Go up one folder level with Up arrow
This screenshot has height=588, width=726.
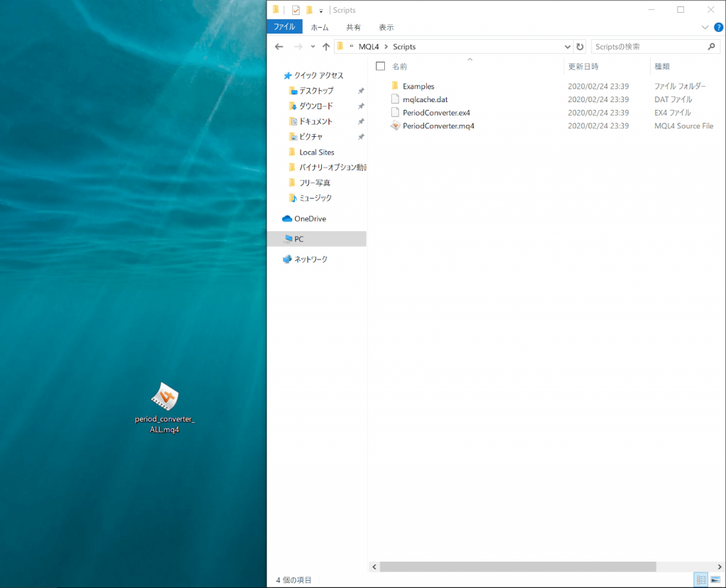(x=326, y=46)
